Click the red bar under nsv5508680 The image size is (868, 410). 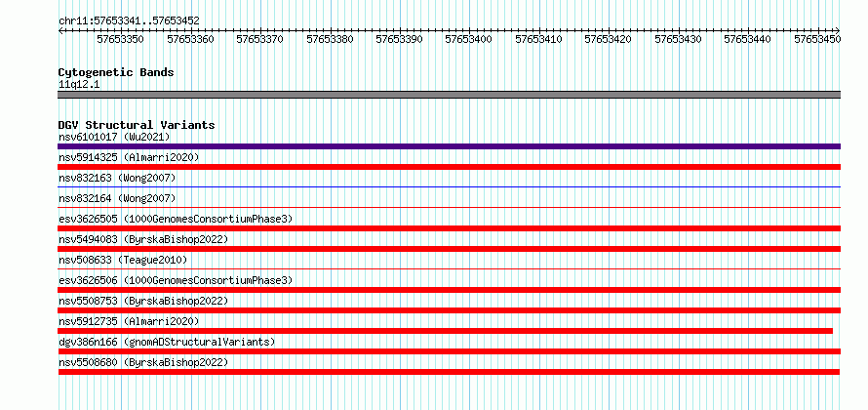click(x=449, y=372)
